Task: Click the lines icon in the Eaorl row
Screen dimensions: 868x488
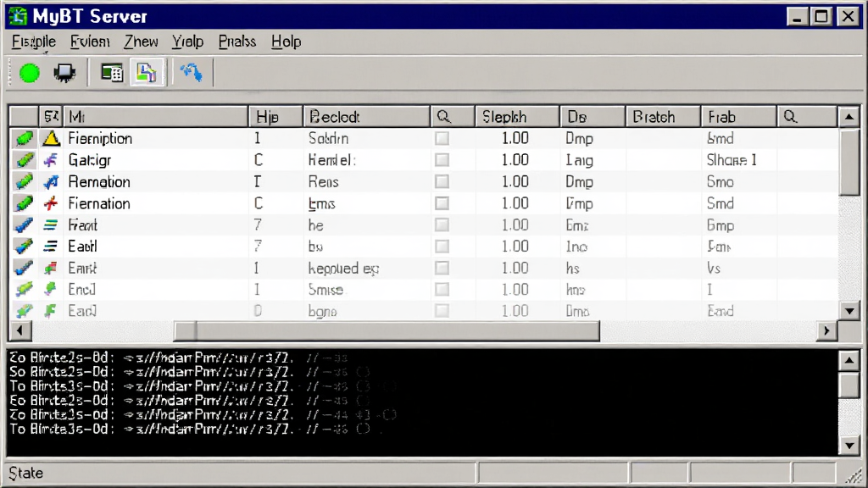Action: click(50, 247)
